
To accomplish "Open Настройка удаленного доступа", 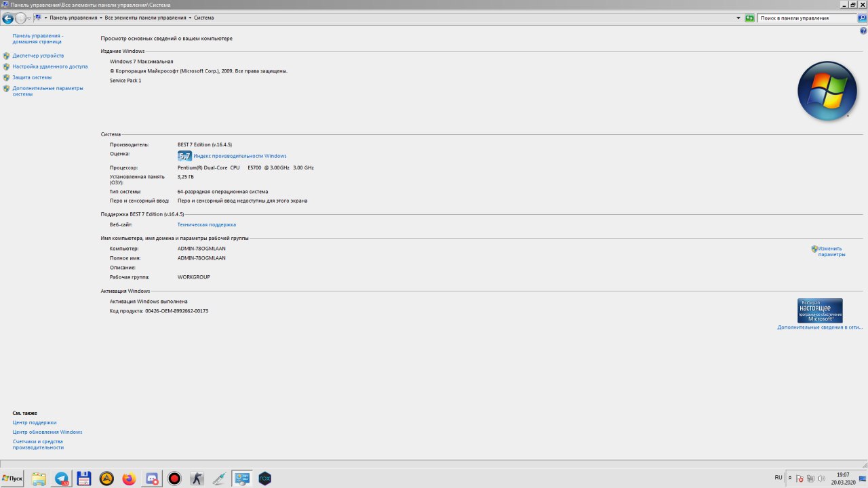I will 50,66.
